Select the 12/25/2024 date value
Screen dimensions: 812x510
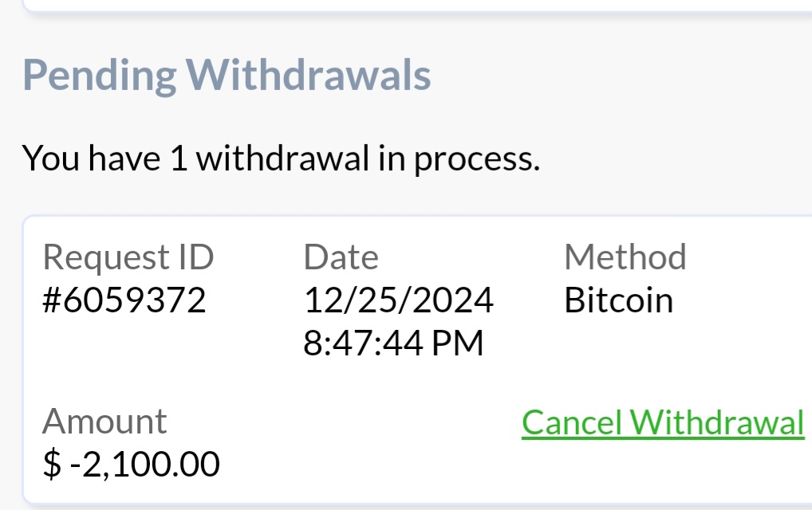pos(398,300)
